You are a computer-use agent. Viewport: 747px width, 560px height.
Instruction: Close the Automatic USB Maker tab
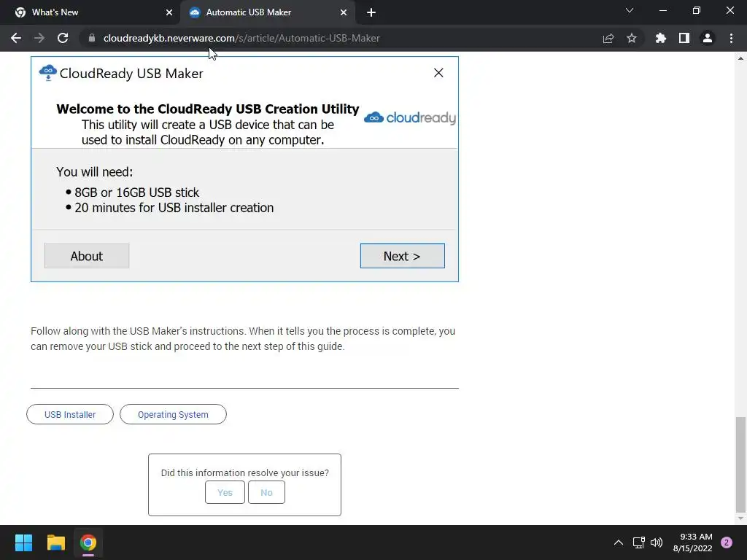click(344, 12)
